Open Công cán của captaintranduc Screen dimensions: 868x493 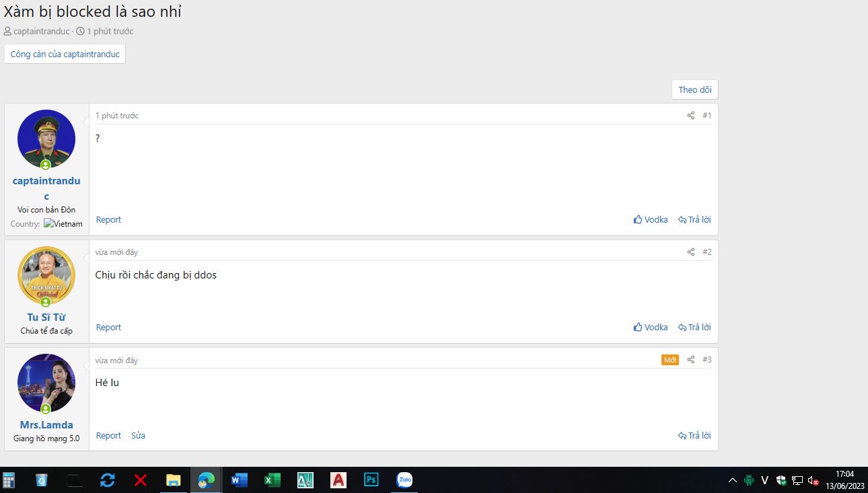point(65,54)
